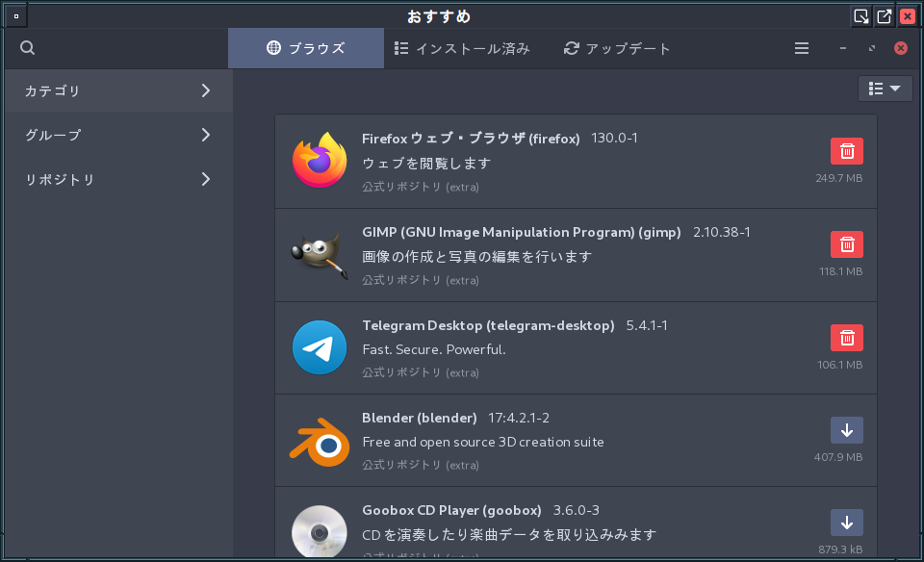The width and height of the screenshot is (924, 562).
Task: Click Blender version 17:4.2.1-2
Action: pyautogui.click(x=519, y=418)
